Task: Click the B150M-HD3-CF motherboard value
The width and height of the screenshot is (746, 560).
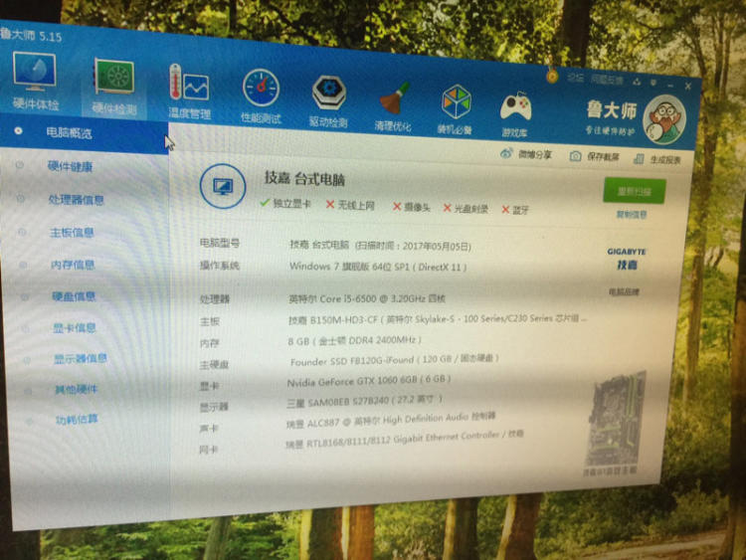Action: click(x=438, y=319)
